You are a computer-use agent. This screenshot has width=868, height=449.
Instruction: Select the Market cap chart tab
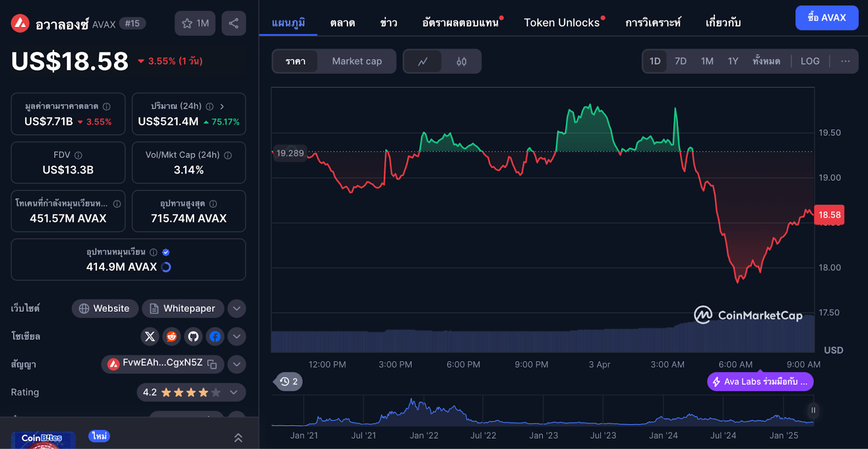coord(356,61)
